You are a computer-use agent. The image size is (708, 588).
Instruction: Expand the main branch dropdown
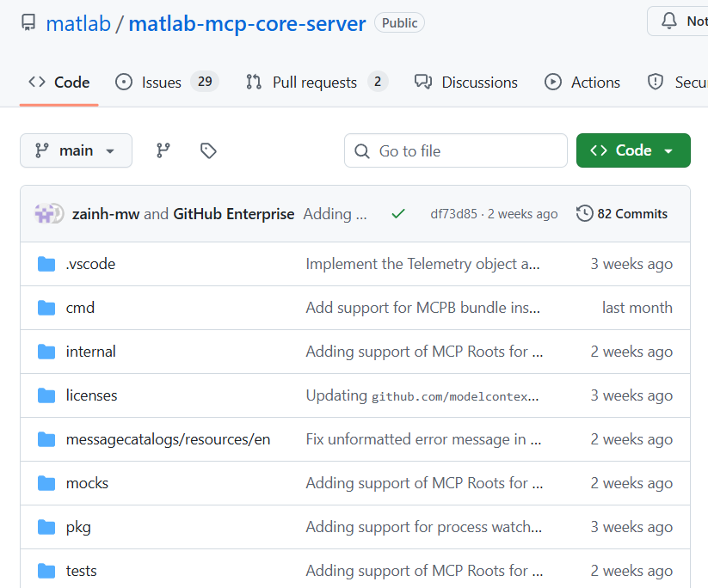(76, 150)
